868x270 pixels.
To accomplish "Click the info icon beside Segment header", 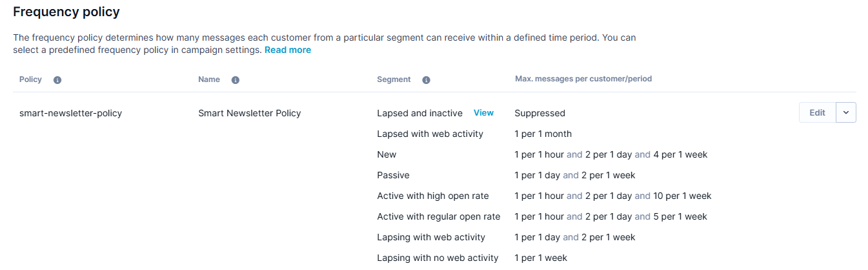I will 426,80.
